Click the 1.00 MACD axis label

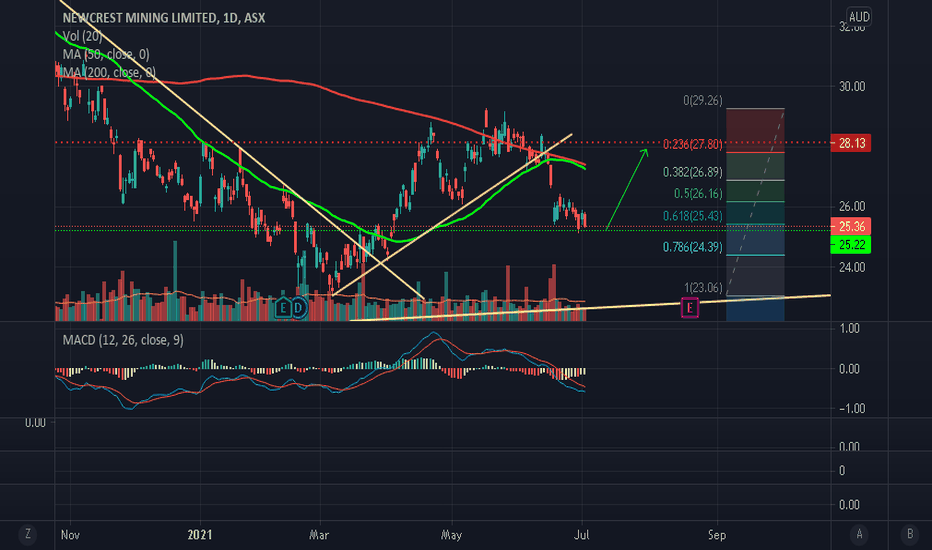849,328
